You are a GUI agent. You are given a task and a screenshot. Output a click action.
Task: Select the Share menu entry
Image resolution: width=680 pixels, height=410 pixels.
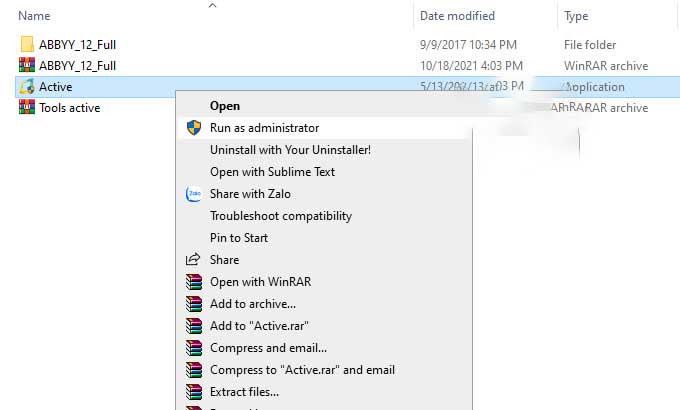coord(224,259)
